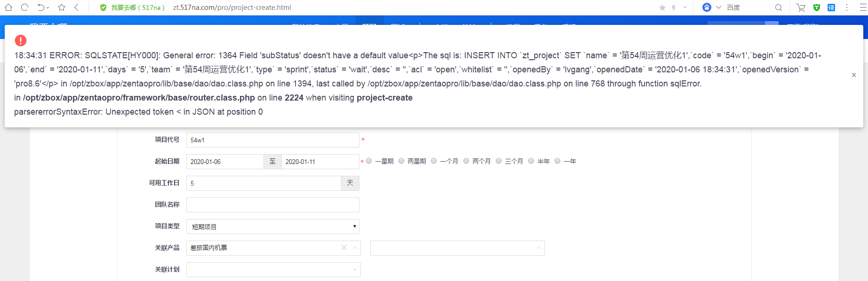The width and height of the screenshot is (868, 281).
Task: Open the search engine selector chevron
Action: pos(718,8)
